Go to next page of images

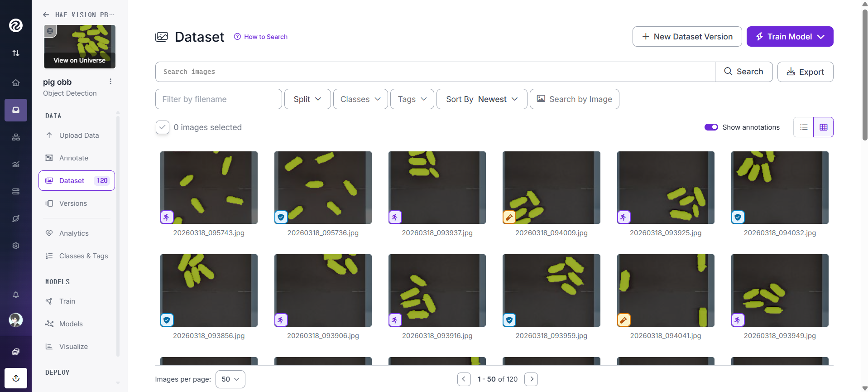click(531, 379)
